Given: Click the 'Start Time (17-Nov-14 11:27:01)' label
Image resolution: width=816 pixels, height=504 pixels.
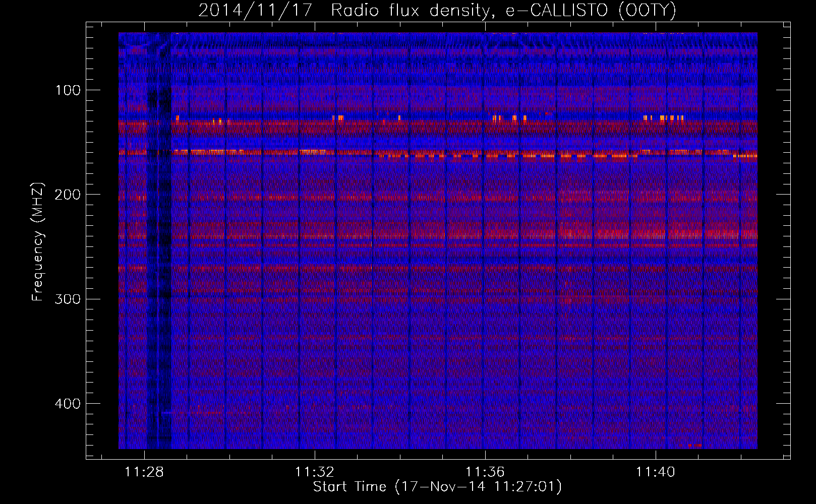Looking at the screenshot, I should [437, 487].
